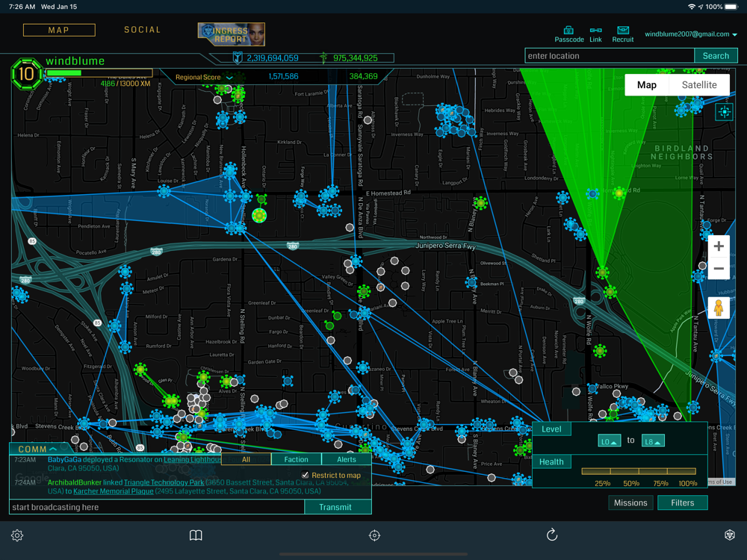
Task: Select the Highway 85 shield marker near Stevens Creek
Action: [x=140, y=447]
